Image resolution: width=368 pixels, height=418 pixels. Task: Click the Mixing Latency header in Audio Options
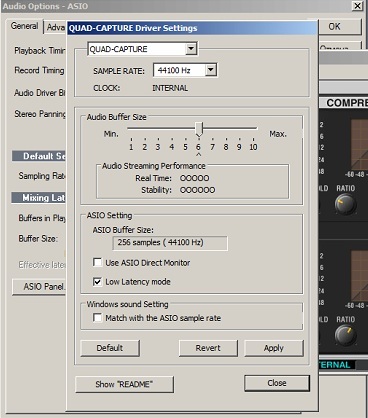coord(39,198)
